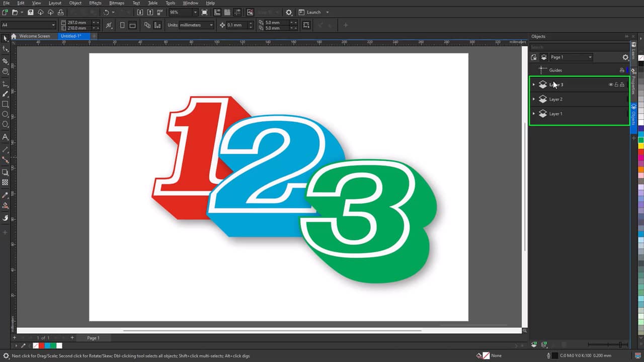Select the Artistic Media brush tool
644x362 pixels.
pos(6,94)
